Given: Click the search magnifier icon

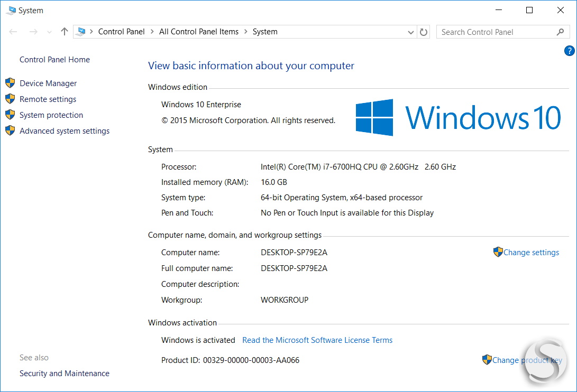Looking at the screenshot, I should tap(561, 32).
